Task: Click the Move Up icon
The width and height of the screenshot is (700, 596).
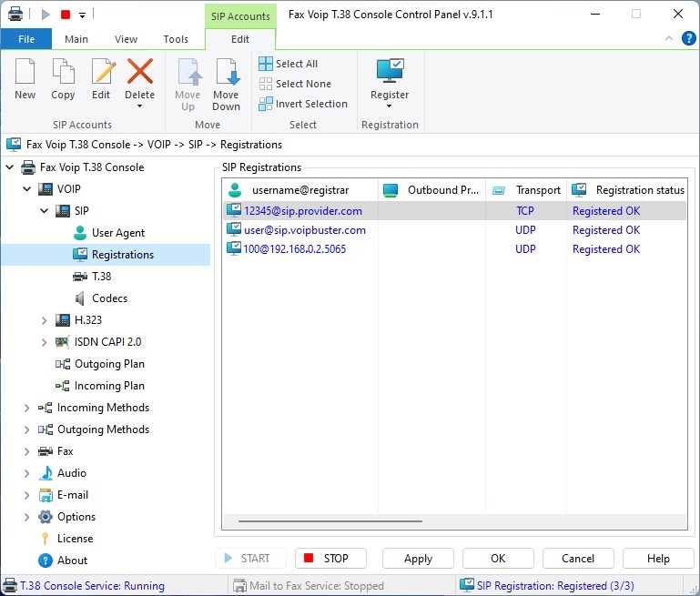Action: tap(188, 71)
